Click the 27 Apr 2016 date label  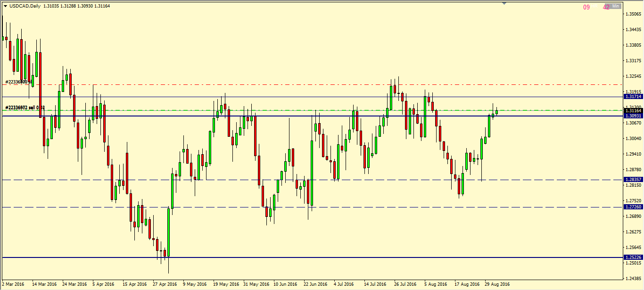click(165, 284)
